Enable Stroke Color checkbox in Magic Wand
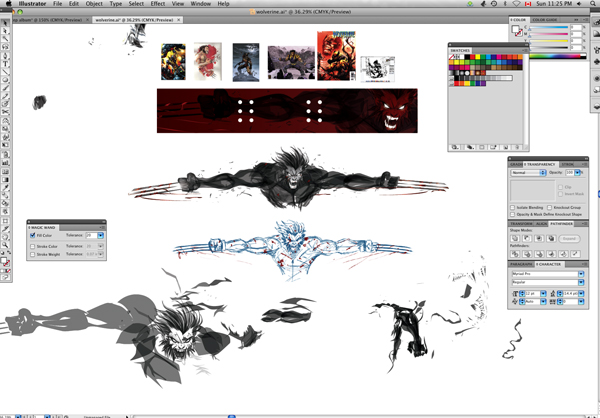The height and width of the screenshot is (418, 600). click(x=33, y=247)
